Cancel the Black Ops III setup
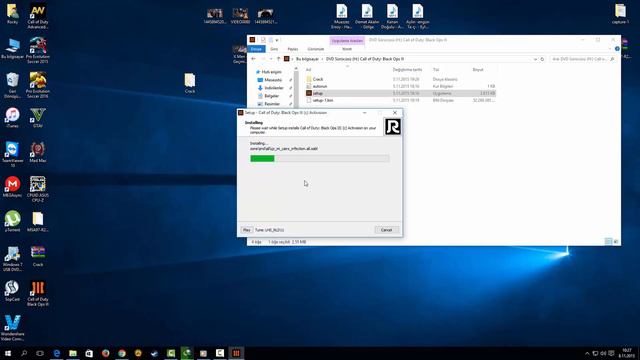This screenshot has width=640, height=360. tap(386, 230)
